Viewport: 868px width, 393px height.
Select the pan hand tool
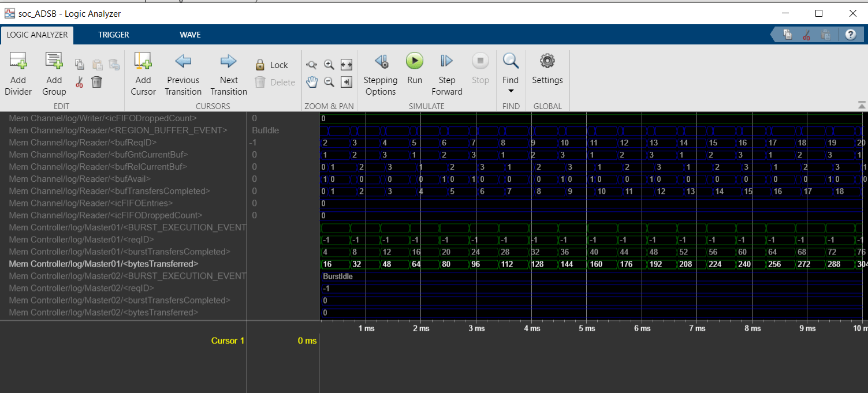coord(312,82)
